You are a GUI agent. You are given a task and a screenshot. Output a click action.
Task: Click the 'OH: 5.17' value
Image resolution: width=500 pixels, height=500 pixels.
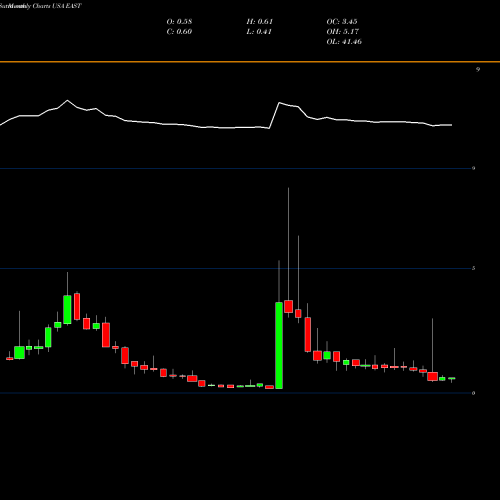[343, 32]
